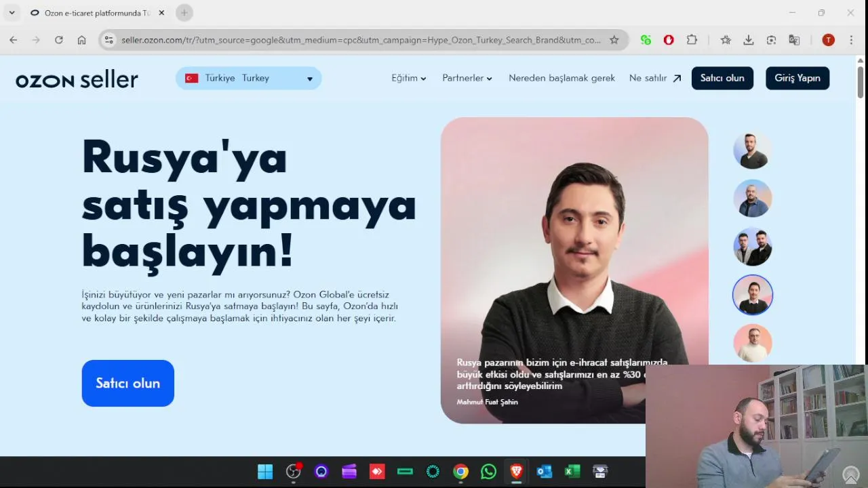
Task: View site information icon in address bar
Action: tap(109, 40)
